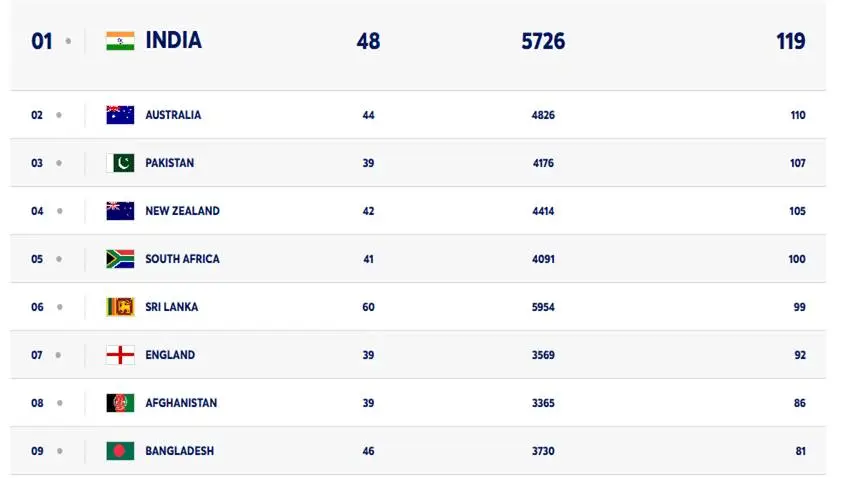This screenshot has width=850, height=478.
Task: Click the South Africa flag icon
Action: (x=120, y=259)
